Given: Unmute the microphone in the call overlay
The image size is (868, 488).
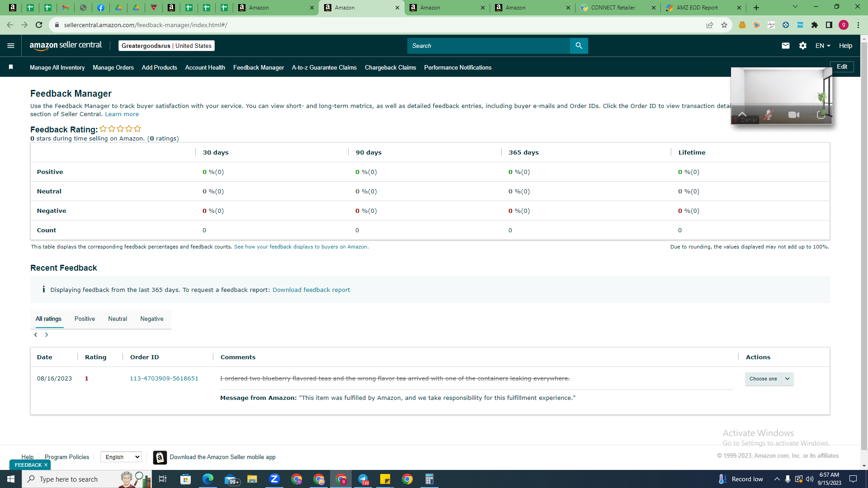Looking at the screenshot, I should (768, 115).
